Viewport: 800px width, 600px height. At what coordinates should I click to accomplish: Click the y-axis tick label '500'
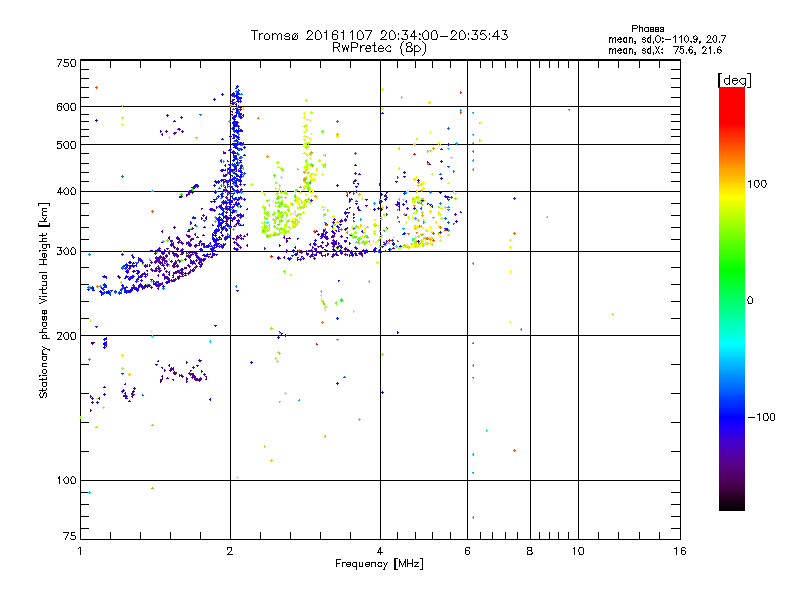pos(66,145)
